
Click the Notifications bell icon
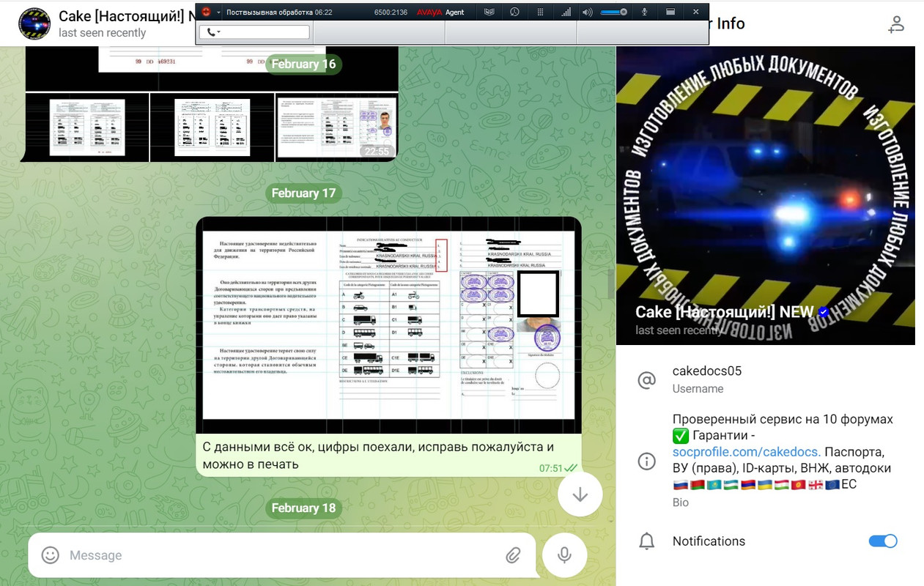pyautogui.click(x=646, y=541)
